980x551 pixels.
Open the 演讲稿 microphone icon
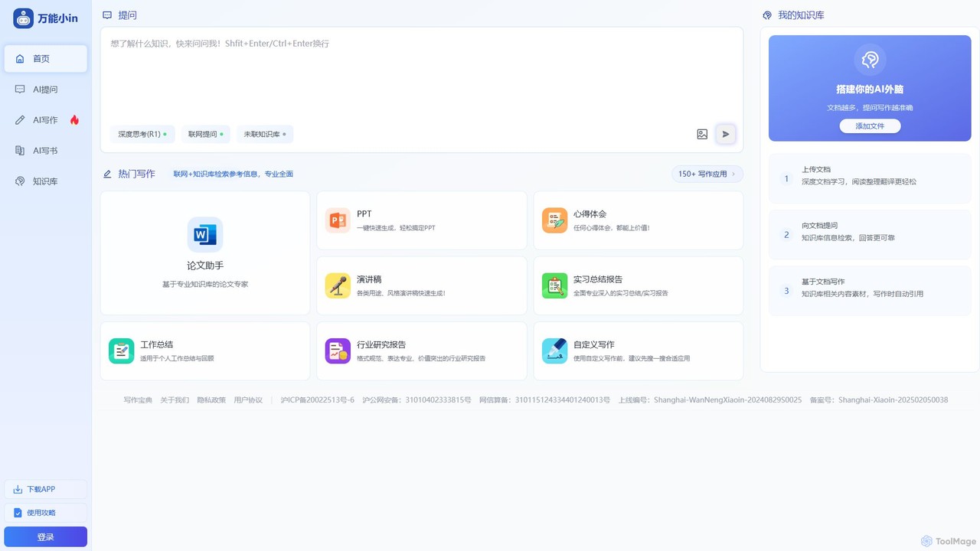338,285
